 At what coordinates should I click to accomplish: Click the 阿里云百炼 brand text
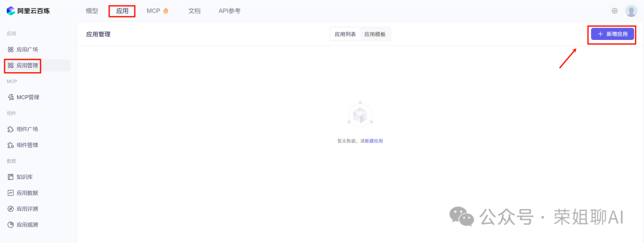click(33, 11)
